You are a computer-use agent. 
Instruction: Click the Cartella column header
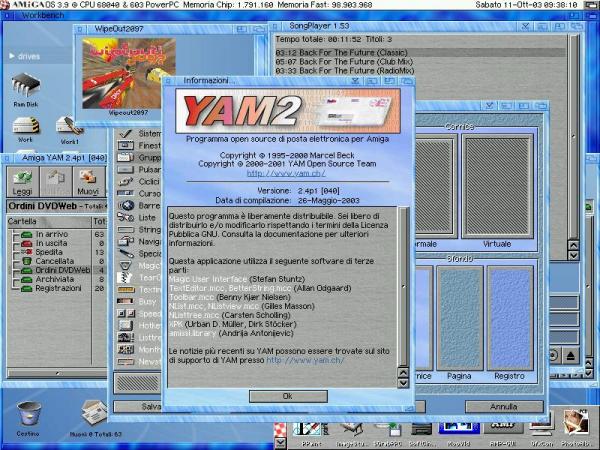pyautogui.click(x=49, y=222)
